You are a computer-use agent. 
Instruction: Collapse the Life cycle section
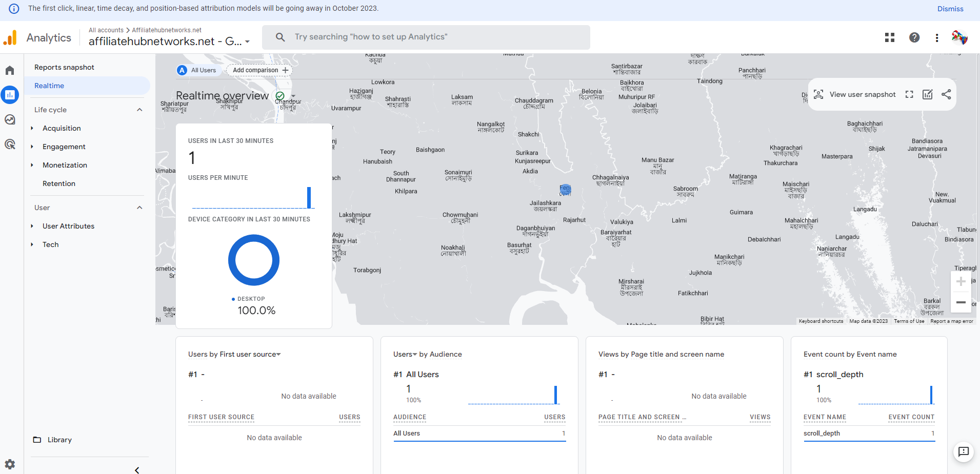click(139, 110)
